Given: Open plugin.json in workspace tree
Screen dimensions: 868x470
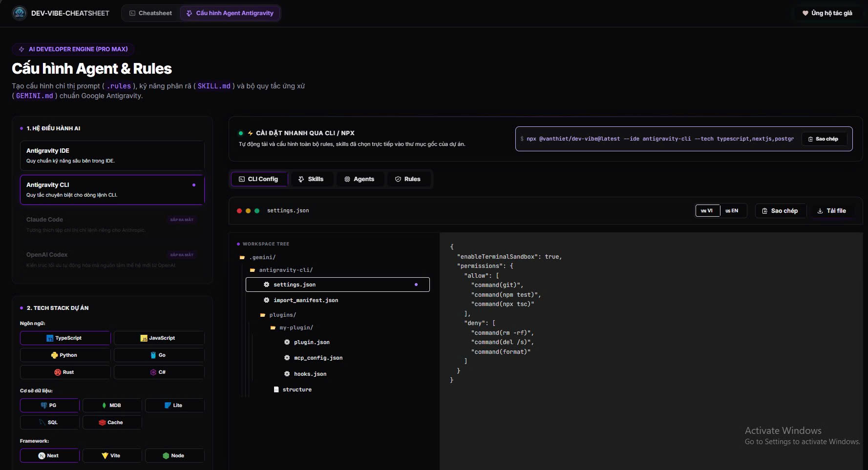Looking at the screenshot, I should 307,342.
